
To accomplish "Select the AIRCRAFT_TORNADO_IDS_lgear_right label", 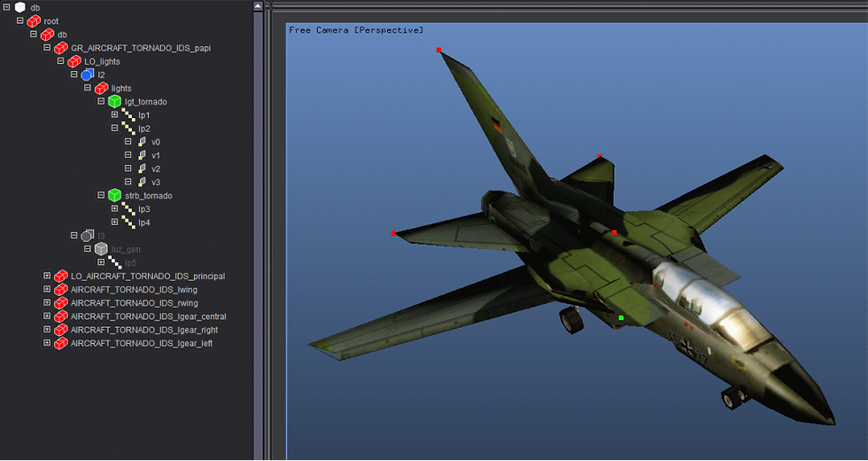I will click(143, 330).
